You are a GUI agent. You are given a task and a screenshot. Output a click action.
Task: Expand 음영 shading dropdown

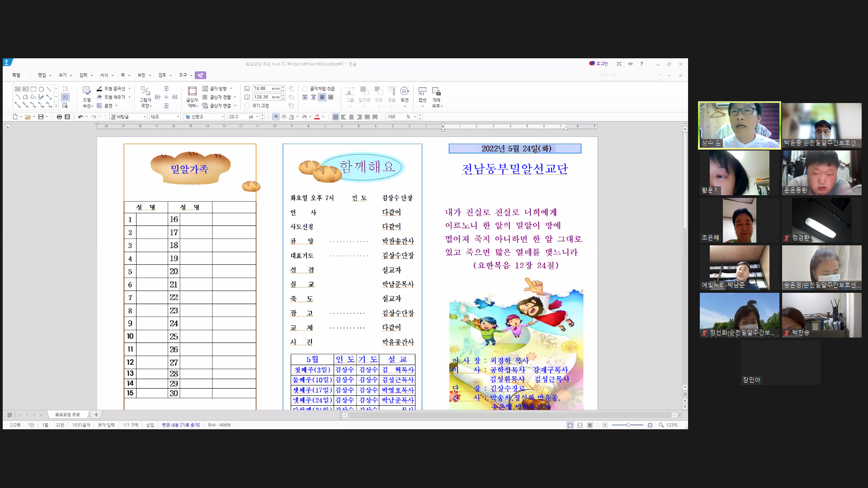[x=116, y=106]
